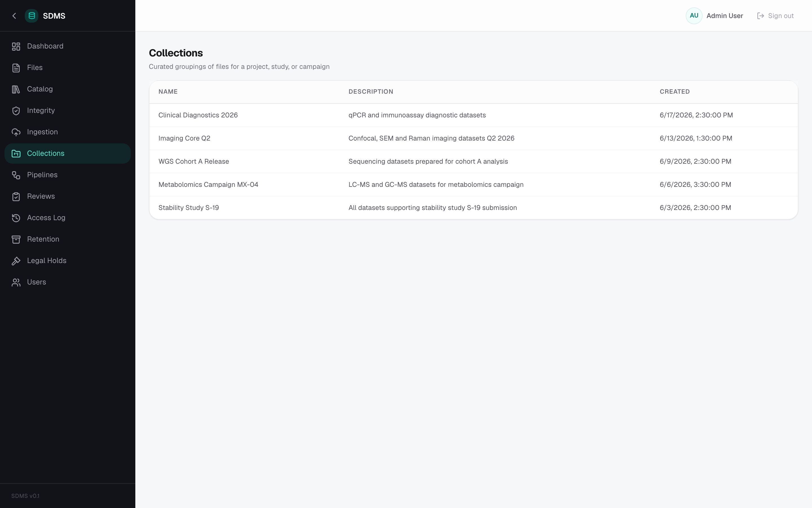The width and height of the screenshot is (812, 508).
Task: Click the SDMS title text
Action: (54, 16)
